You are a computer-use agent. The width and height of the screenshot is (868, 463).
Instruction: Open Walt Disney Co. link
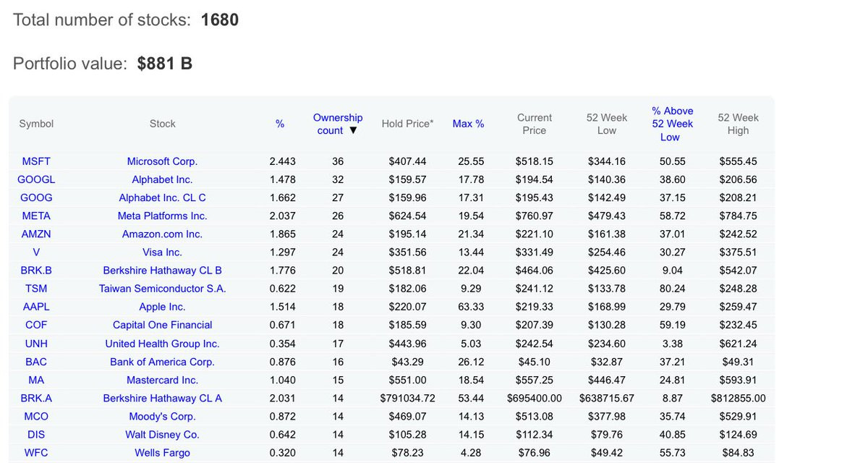click(162, 434)
